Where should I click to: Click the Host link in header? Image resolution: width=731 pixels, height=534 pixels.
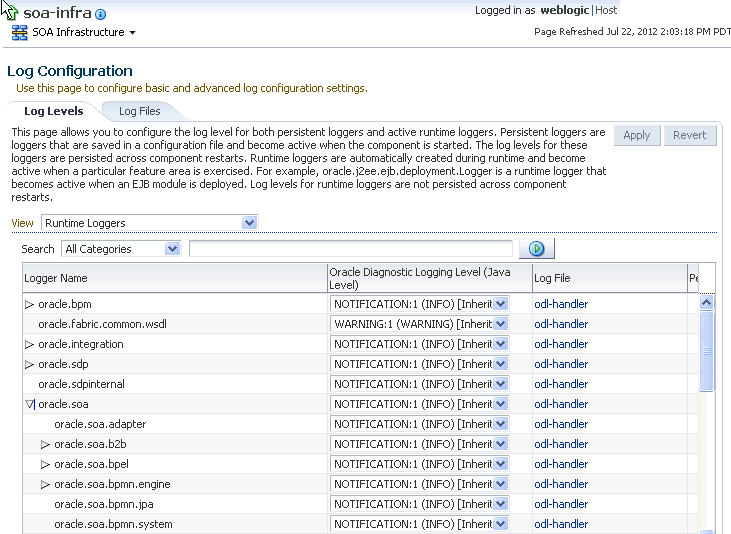(x=606, y=10)
